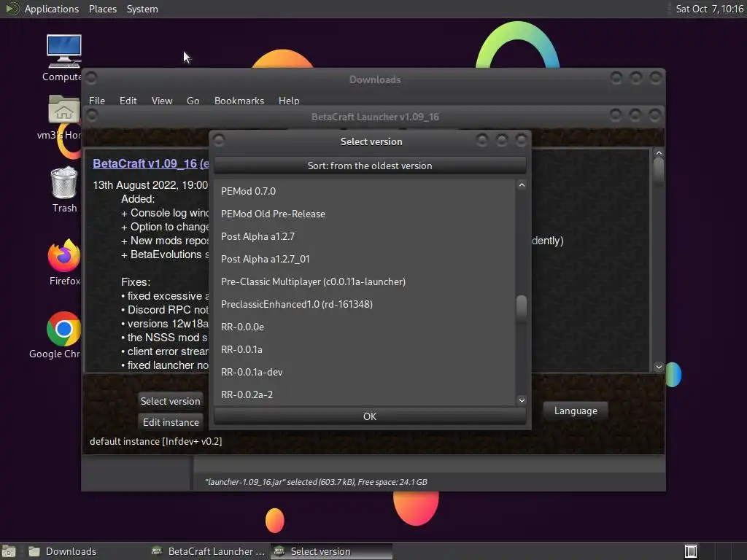Open the Places menu

tap(103, 9)
